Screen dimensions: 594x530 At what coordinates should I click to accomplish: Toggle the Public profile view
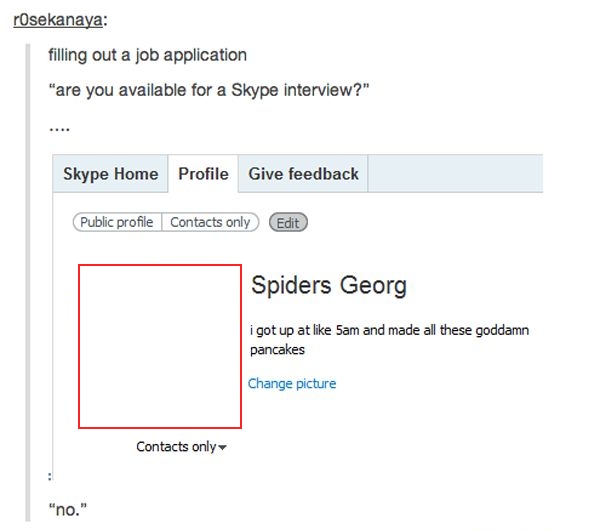tap(117, 222)
